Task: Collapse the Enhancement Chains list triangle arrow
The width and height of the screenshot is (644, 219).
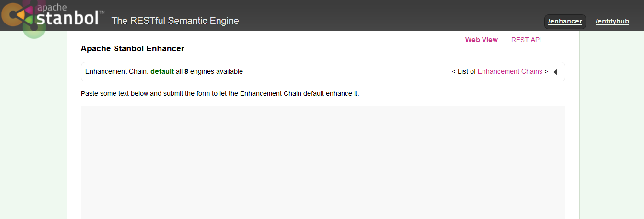Action: point(555,72)
